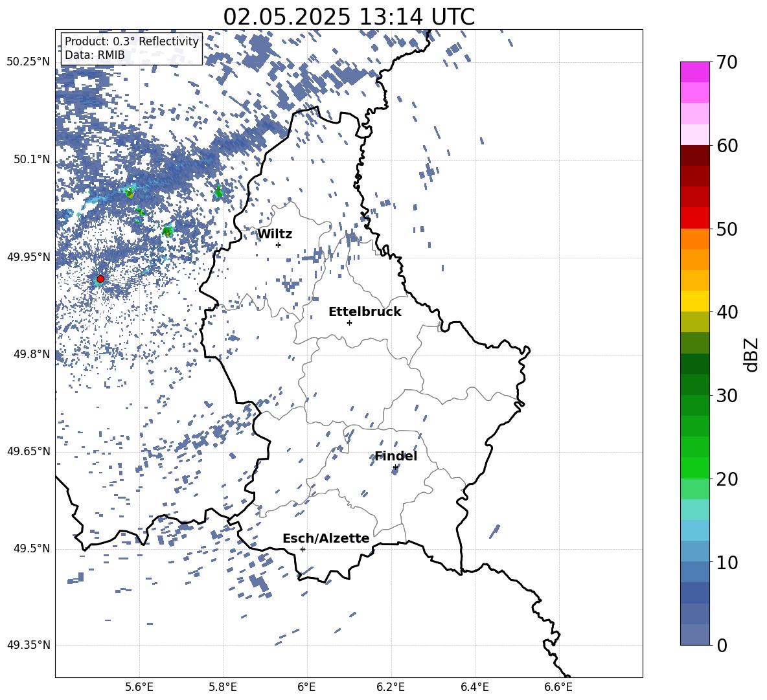
Task: Click the Ettelbruck city label
Action: pos(365,312)
